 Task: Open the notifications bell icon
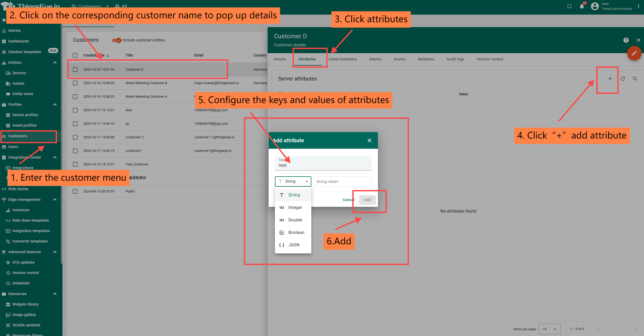coord(582,6)
